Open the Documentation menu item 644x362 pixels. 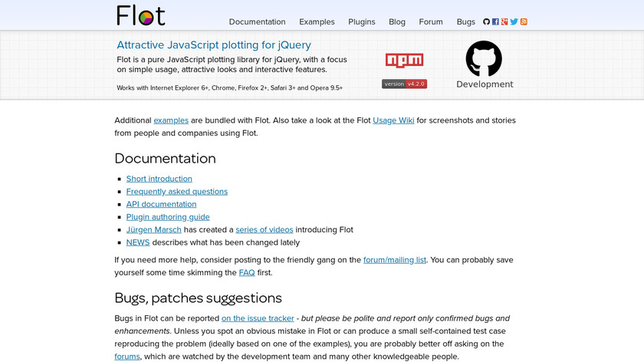257,21
